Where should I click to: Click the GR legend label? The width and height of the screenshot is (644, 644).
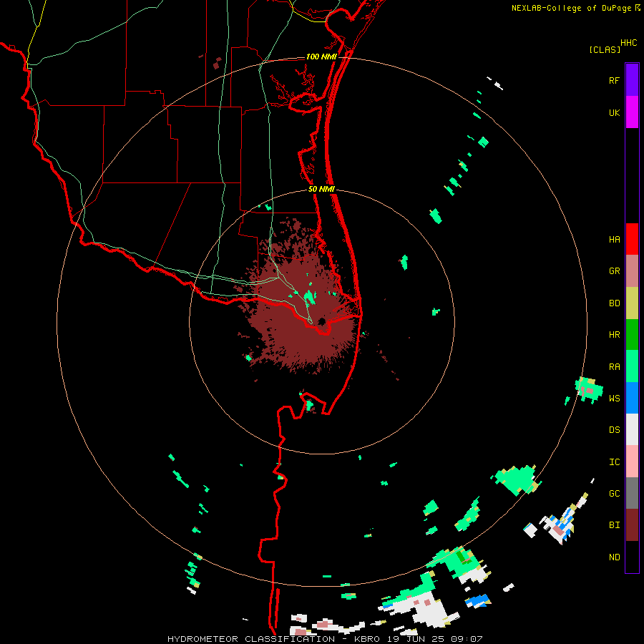click(614, 271)
